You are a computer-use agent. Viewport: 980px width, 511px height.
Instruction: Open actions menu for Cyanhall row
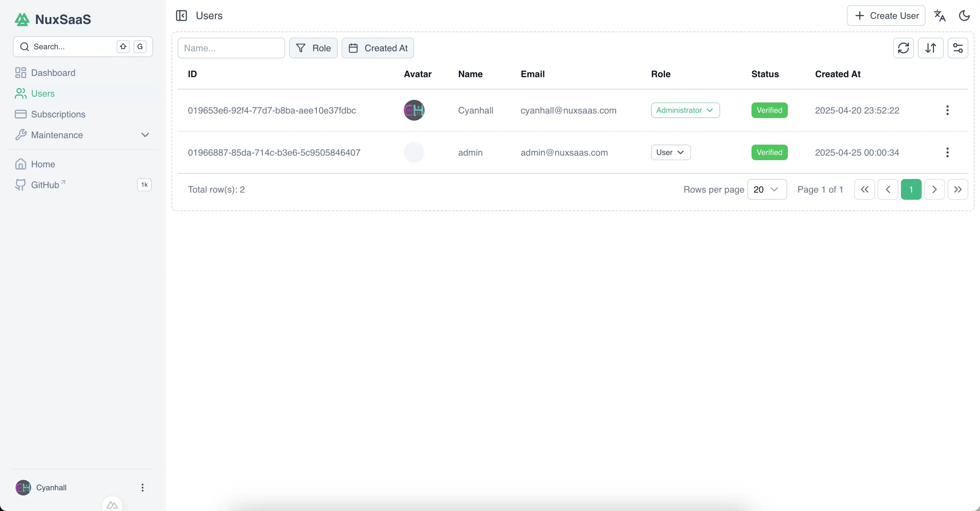(x=947, y=110)
